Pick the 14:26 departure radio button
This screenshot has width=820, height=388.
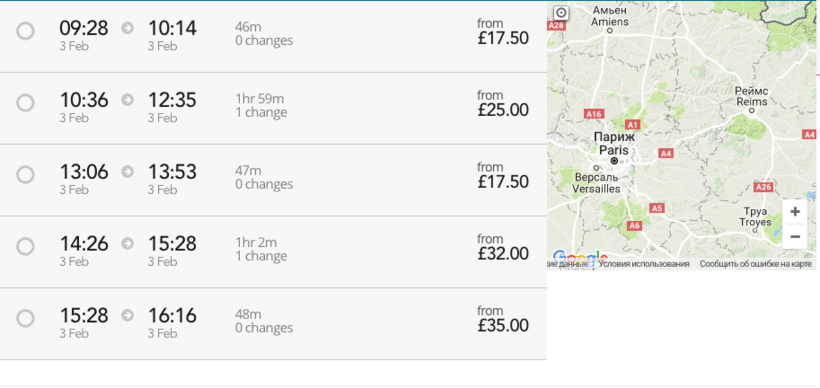[25, 246]
